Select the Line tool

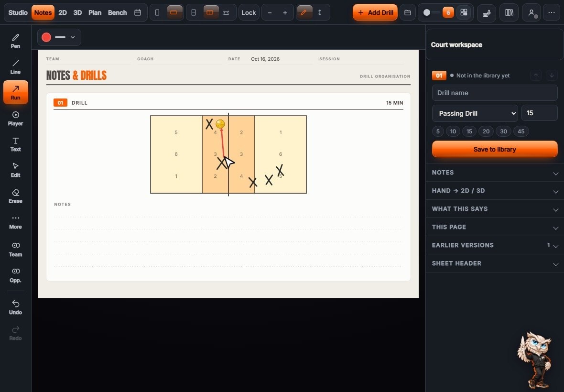tap(15, 67)
